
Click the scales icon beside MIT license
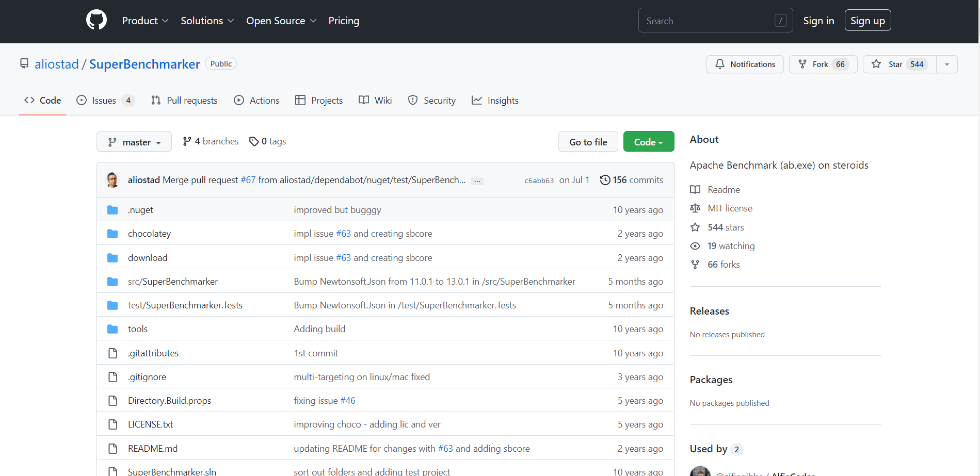tap(695, 208)
